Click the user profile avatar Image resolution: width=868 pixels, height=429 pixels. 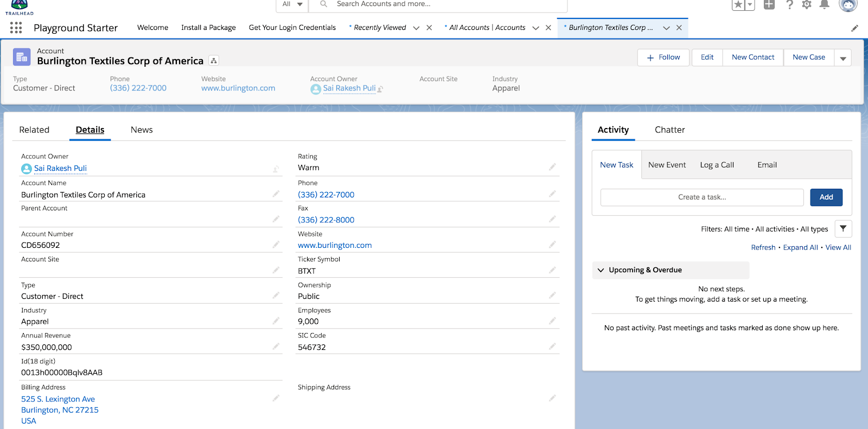[848, 5]
